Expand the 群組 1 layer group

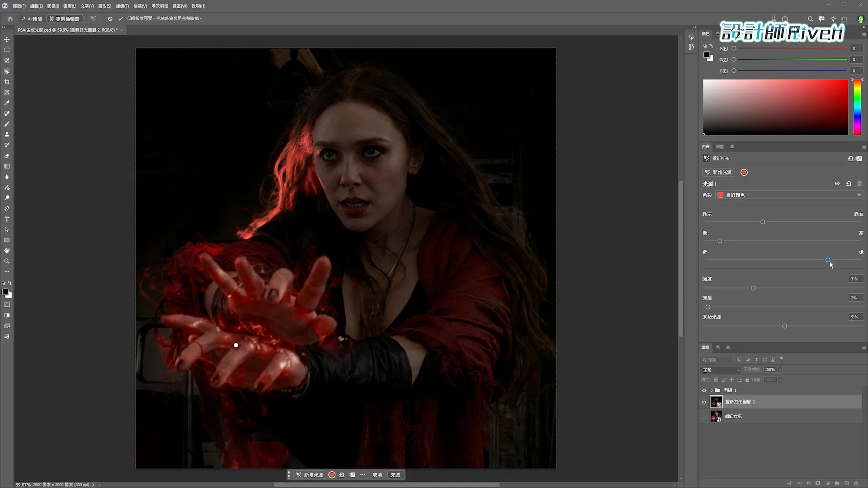[x=712, y=390]
